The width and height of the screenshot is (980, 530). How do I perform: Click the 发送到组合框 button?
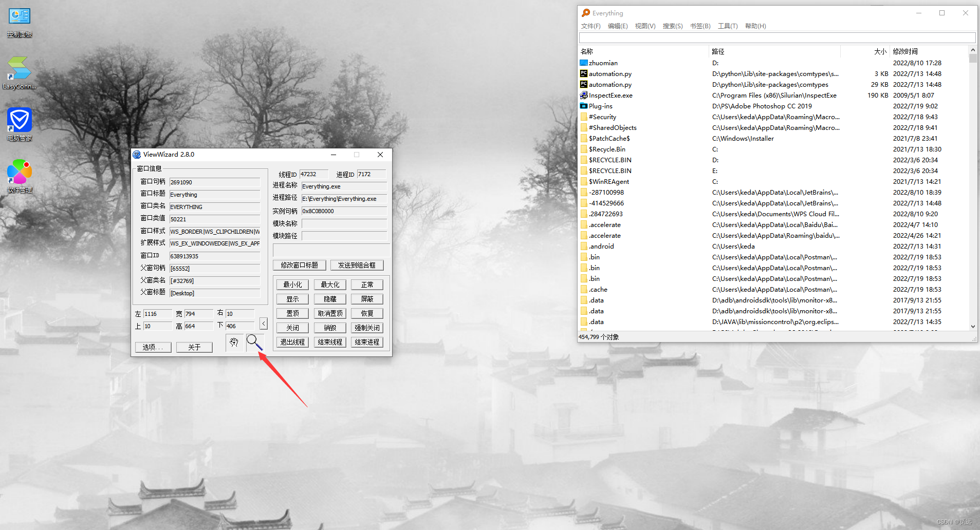358,265
